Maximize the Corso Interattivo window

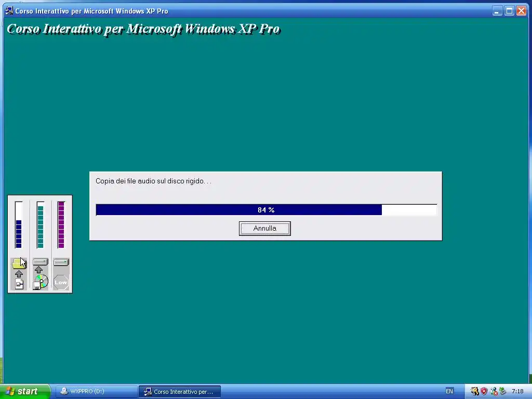509,11
